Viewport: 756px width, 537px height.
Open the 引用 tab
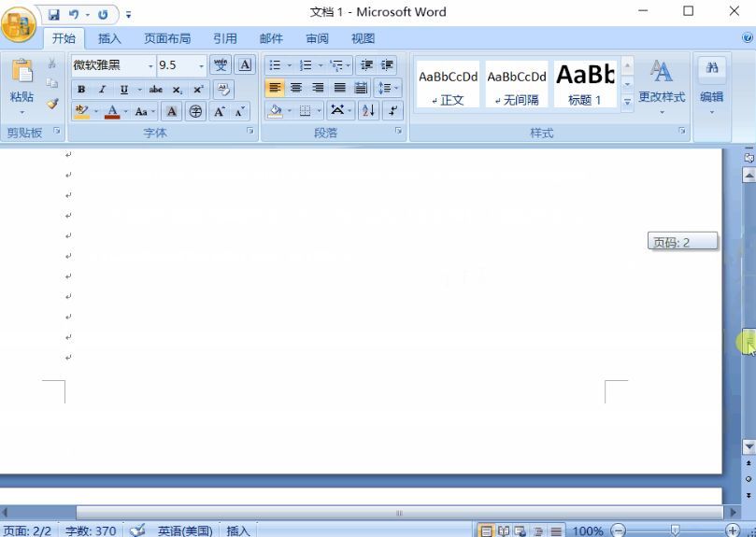point(224,38)
